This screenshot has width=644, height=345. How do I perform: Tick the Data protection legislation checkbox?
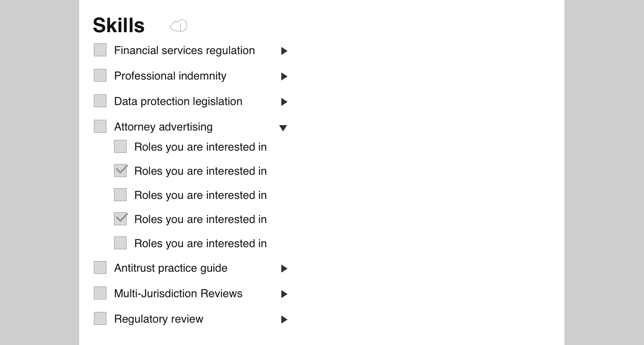(100, 101)
